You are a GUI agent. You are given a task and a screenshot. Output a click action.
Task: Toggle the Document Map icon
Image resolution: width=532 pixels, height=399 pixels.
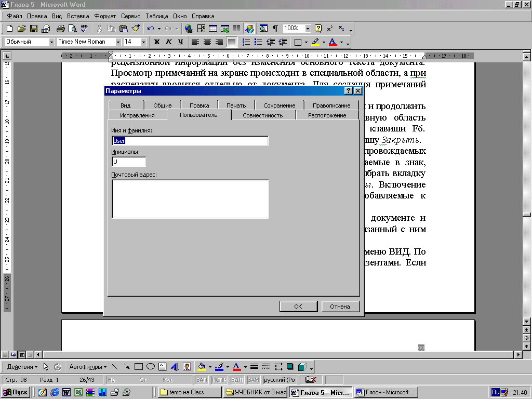pos(263,29)
